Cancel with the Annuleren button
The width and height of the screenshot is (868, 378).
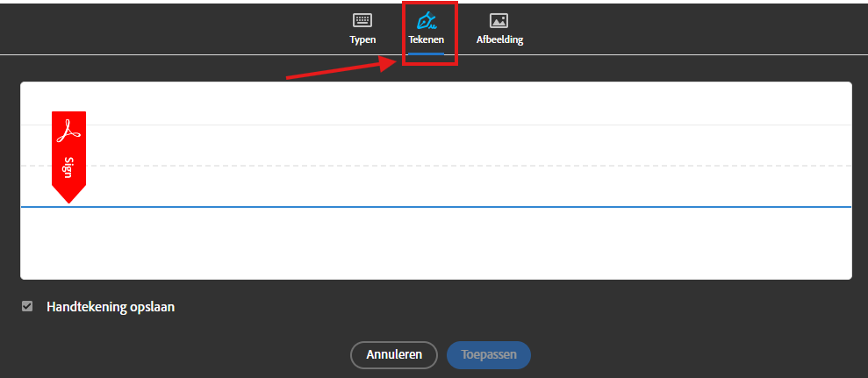[x=394, y=354]
